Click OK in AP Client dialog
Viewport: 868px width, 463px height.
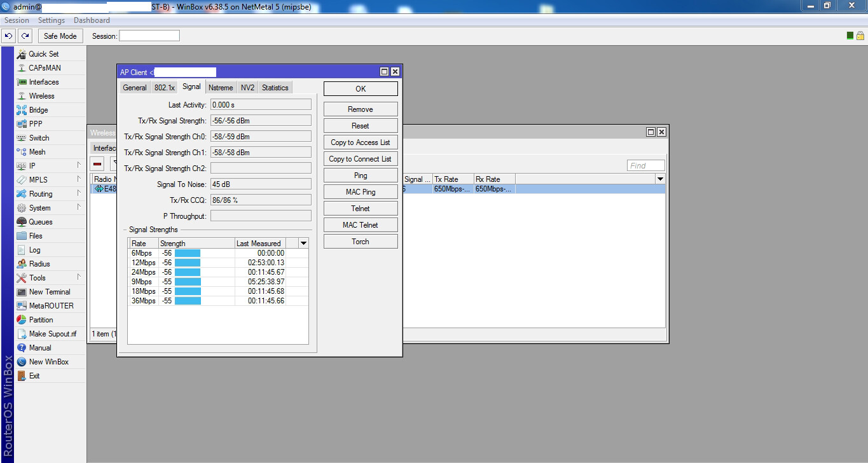(x=361, y=89)
